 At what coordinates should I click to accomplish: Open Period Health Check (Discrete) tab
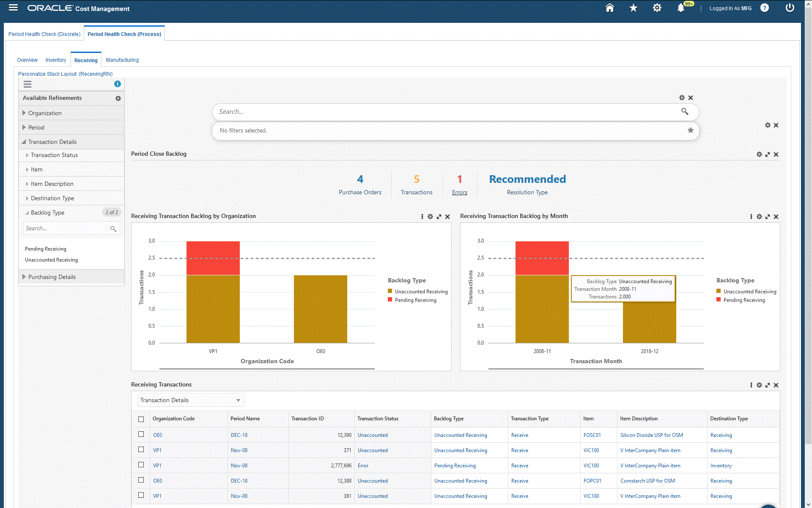44,34
